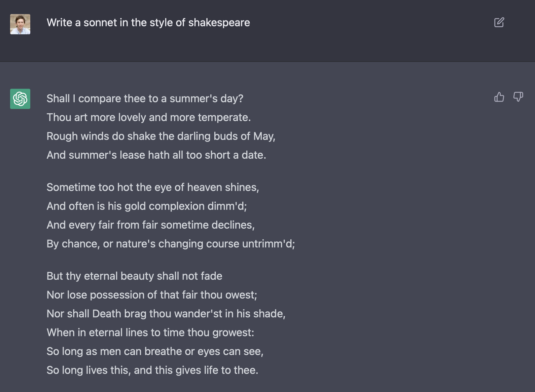Click the prompt text "Write a sonnet in the style of shakespeare"
The height and width of the screenshot is (392, 535).
pos(148,23)
